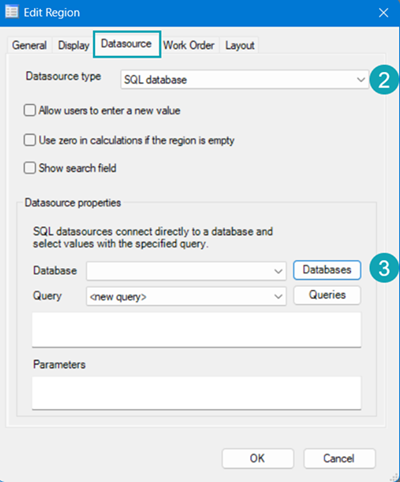Screen dimensions: 400x482
Task: Switch to the General tab
Action: (29, 45)
